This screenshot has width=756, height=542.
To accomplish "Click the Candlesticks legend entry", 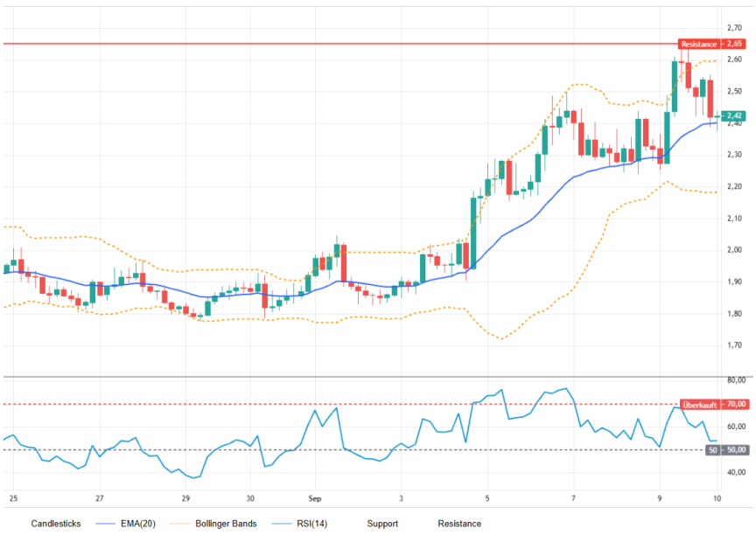I will [x=56, y=524].
